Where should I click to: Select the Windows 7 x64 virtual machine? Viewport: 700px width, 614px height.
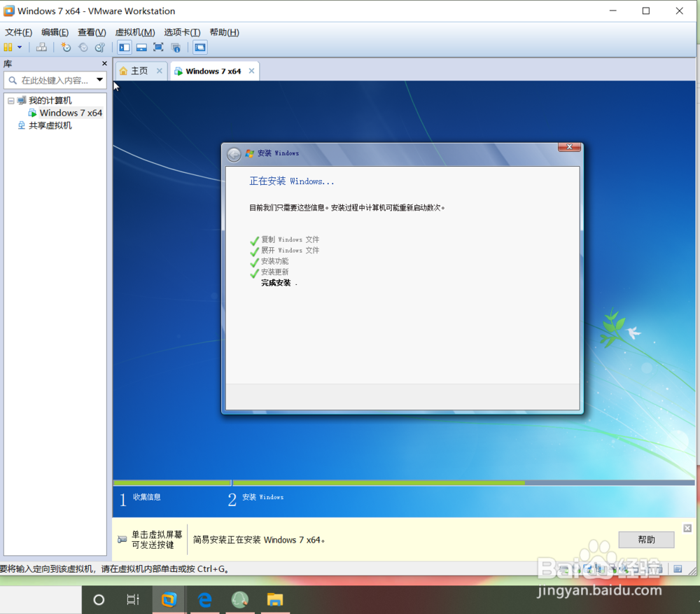70,113
